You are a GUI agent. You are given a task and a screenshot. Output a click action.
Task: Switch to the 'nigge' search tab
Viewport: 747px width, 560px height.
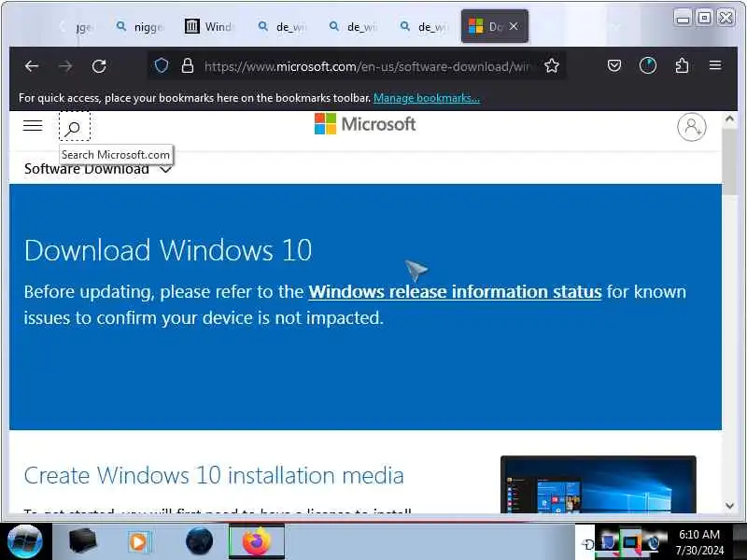tap(141, 27)
